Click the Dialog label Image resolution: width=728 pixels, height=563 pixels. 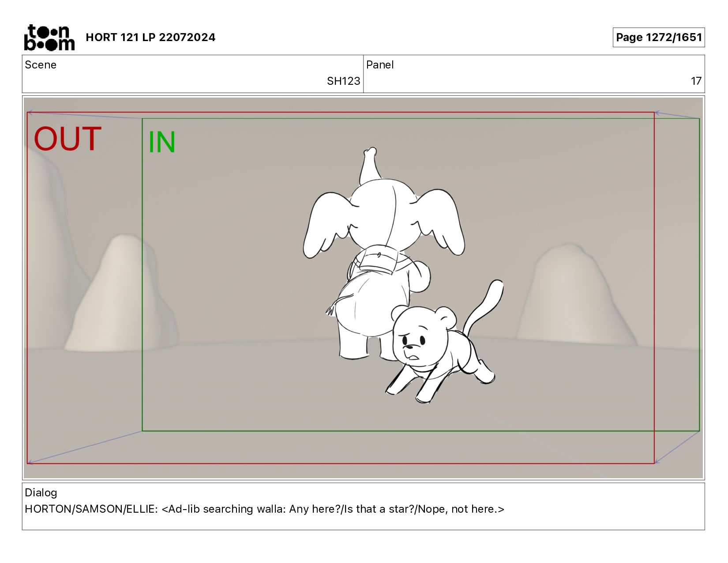point(41,493)
